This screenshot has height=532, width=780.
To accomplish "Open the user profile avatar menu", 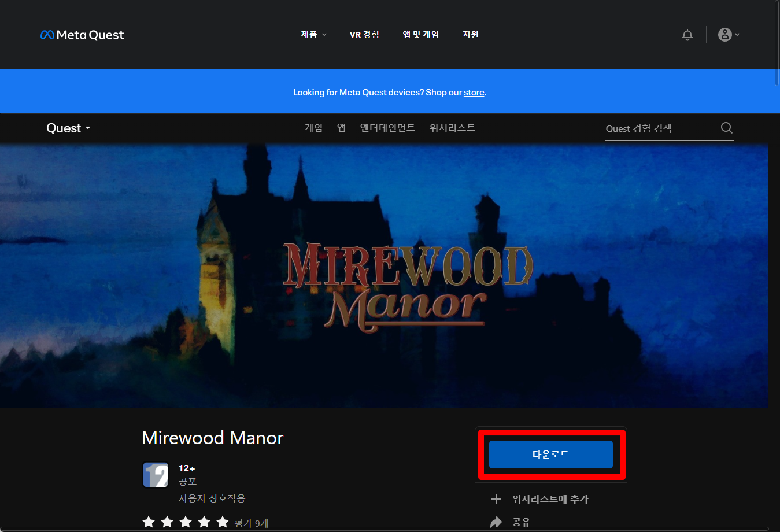I will coord(729,35).
